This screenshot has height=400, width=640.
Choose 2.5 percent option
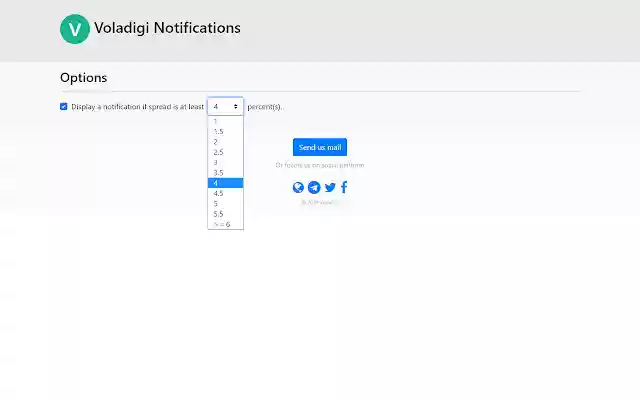(225, 152)
